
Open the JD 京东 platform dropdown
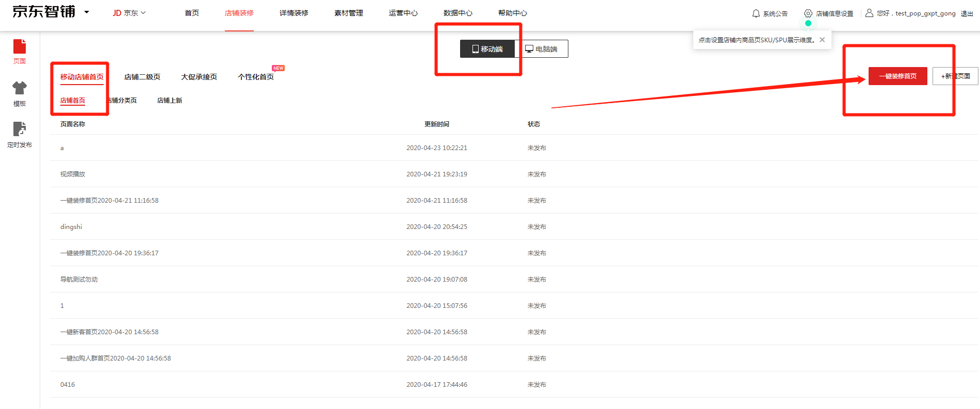(x=129, y=13)
